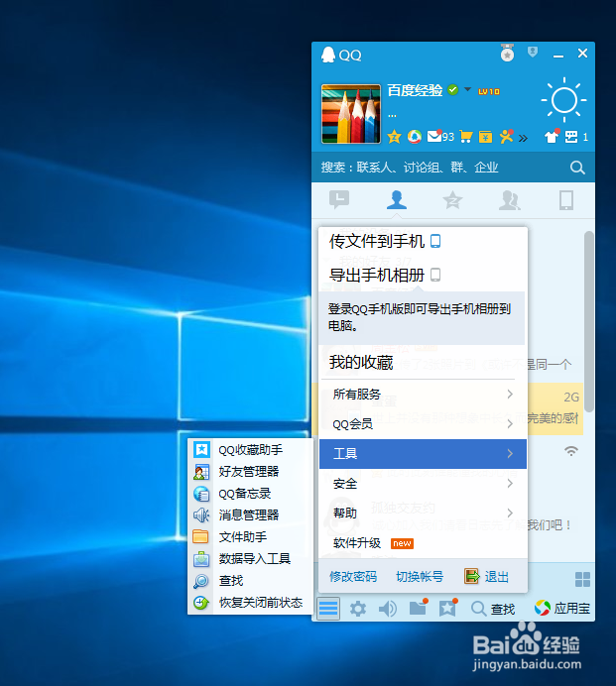Expand the 帮助 submenu arrow
Image resolution: width=616 pixels, height=686 pixels.
(x=510, y=514)
